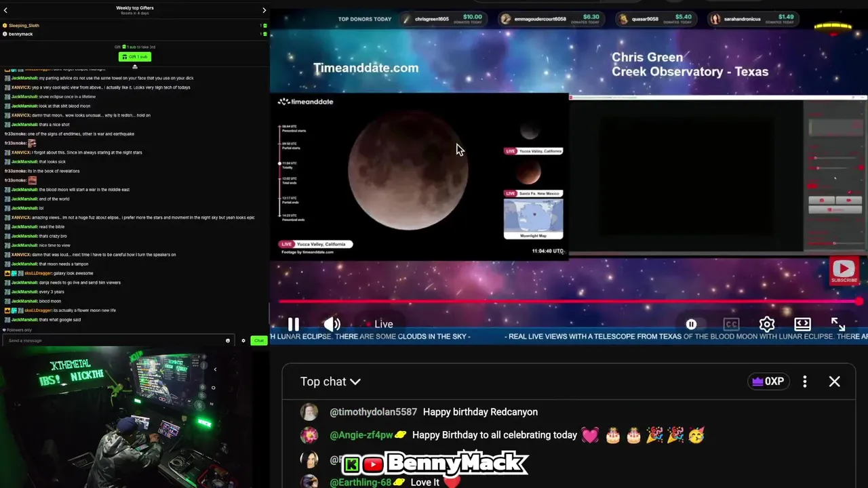Image resolution: width=868 pixels, height=488 pixels.
Task: Open the emoji picker in chat input
Action: point(228,340)
